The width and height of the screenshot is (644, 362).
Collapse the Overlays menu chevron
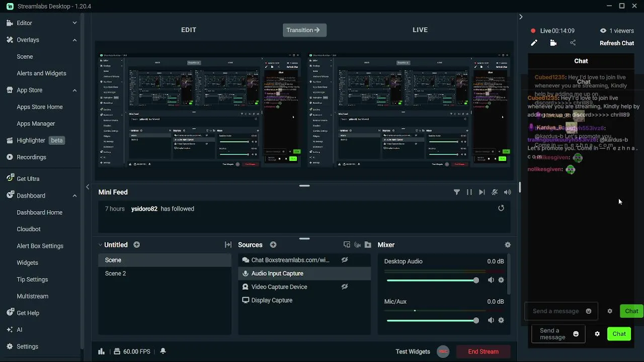[74, 40]
